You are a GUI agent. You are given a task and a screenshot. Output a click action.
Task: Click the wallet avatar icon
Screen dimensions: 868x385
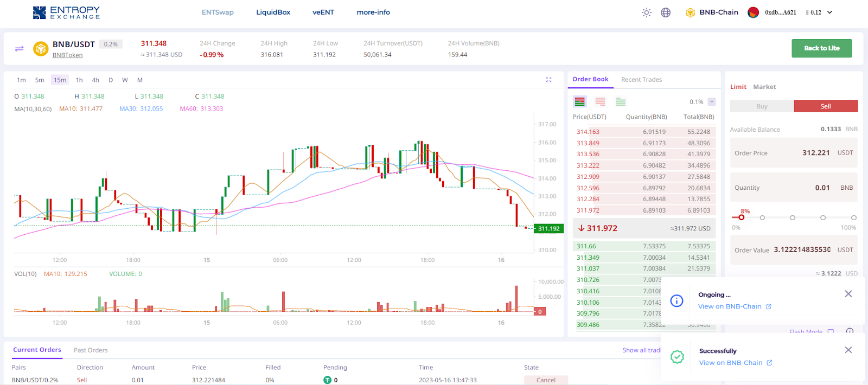pos(753,12)
